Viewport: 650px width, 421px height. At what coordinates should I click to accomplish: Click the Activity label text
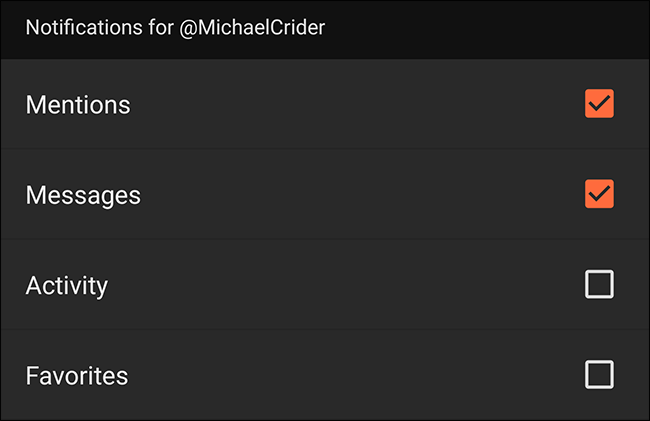[67, 285]
